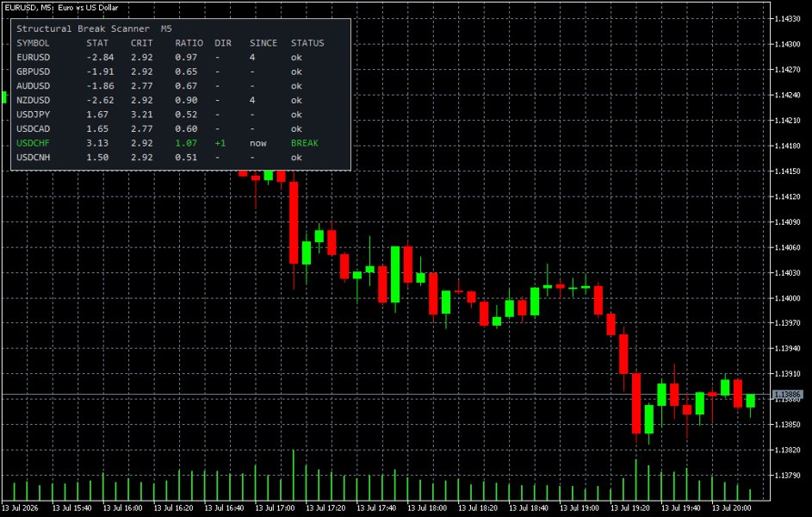Click the 1.14090 price axis label
The width and height of the screenshot is (812, 517).
point(787,221)
